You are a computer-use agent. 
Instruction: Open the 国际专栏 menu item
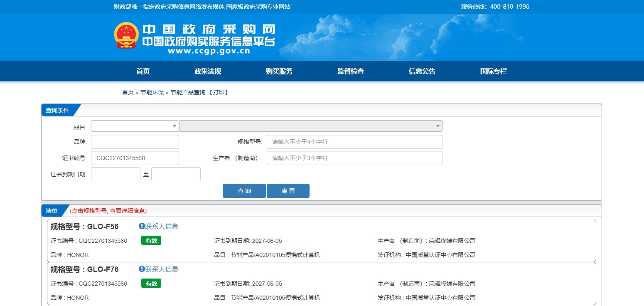493,71
